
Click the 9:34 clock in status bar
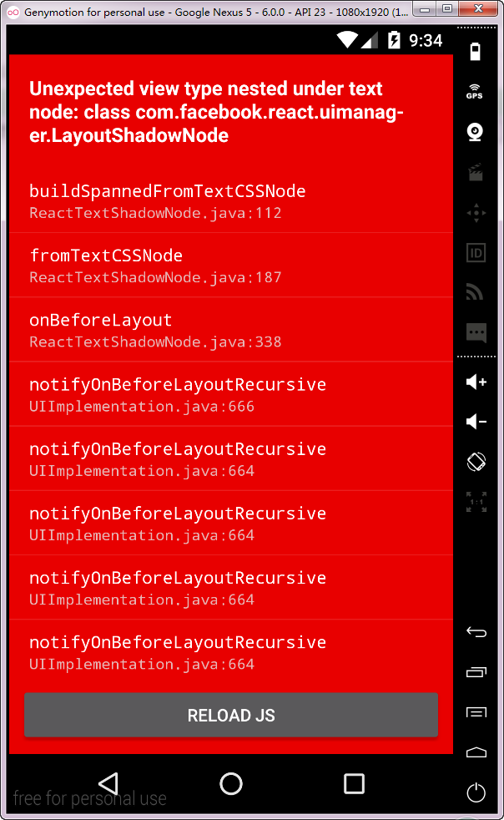click(x=426, y=40)
